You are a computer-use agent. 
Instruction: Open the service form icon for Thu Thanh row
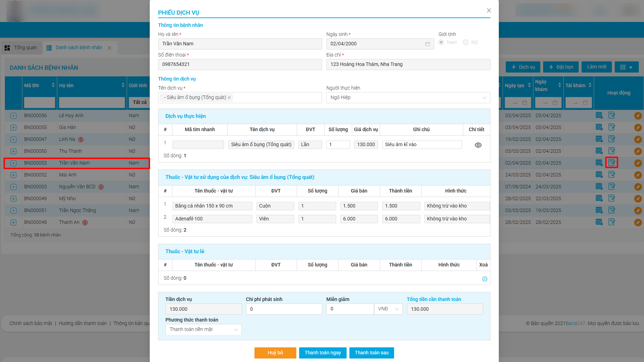612,151
